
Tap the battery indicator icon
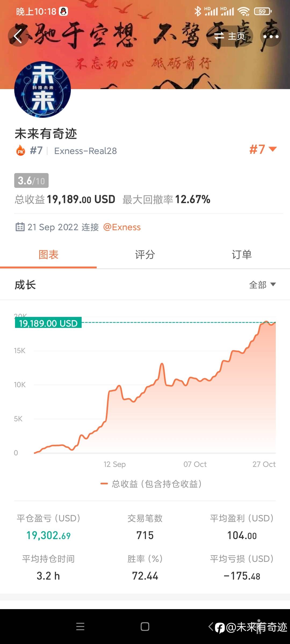pyautogui.click(x=263, y=11)
